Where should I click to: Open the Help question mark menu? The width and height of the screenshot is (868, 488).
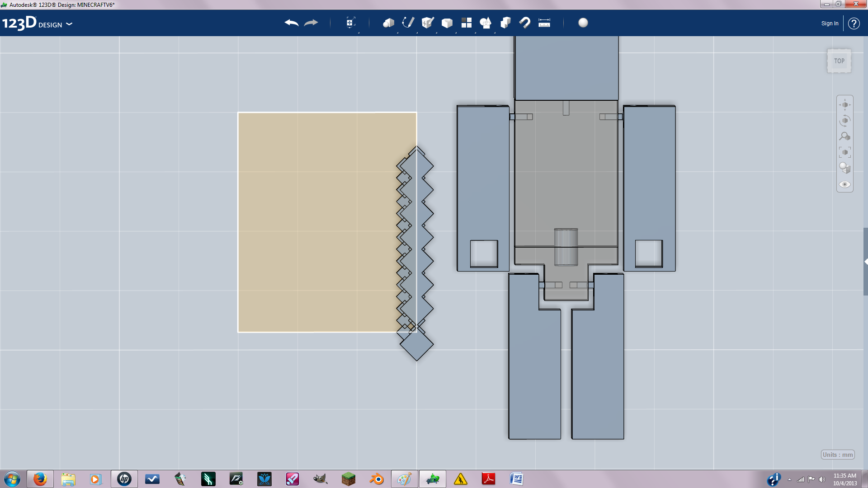click(854, 23)
